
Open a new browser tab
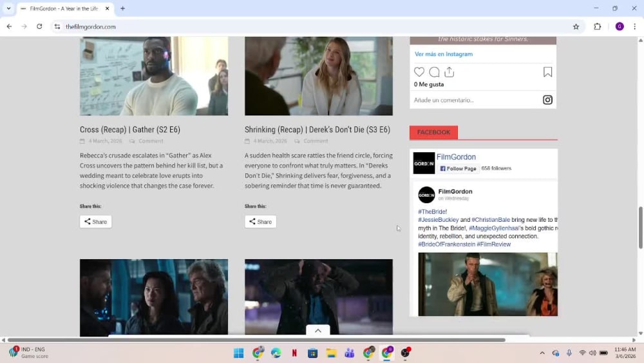pos(122,8)
